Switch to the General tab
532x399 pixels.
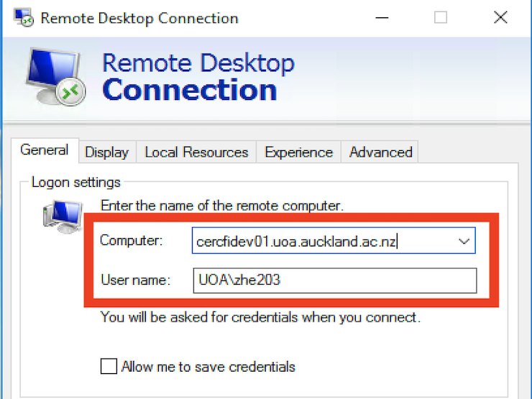pos(45,150)
